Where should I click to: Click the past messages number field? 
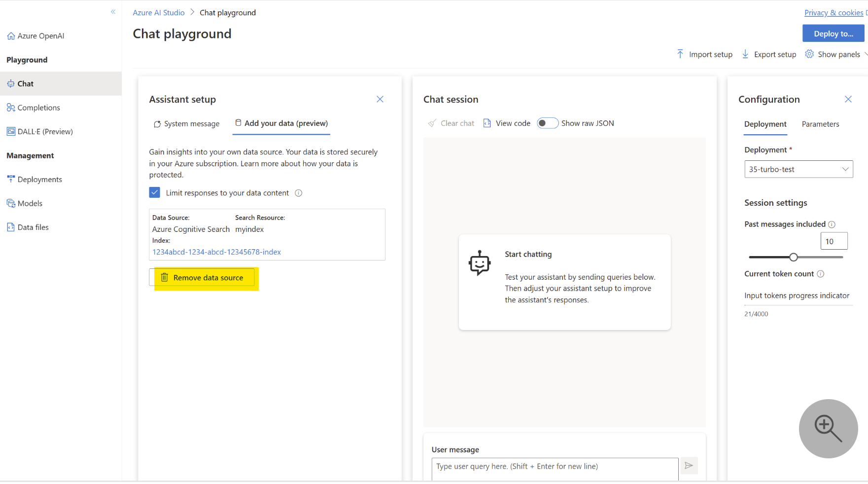click(834, 241)
